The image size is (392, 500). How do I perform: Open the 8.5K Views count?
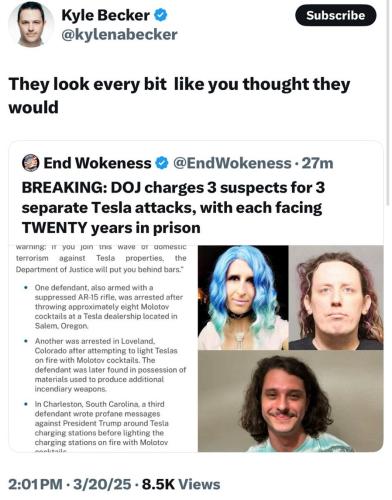tap(182, 486)
